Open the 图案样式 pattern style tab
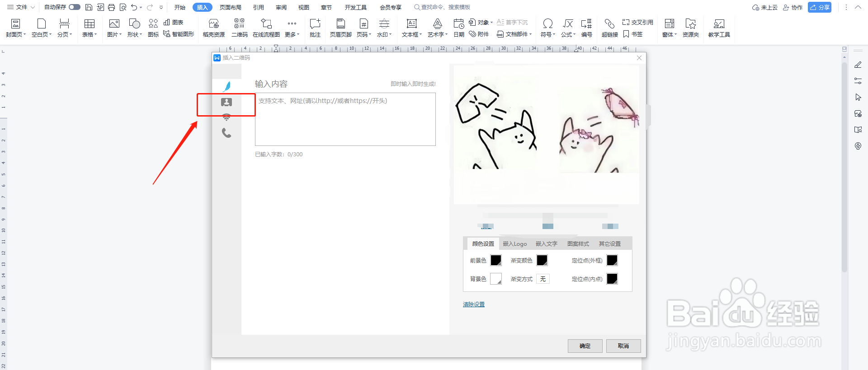Viewport: 868px width, 370px height. pyautogui.click(x=578, y=244)
